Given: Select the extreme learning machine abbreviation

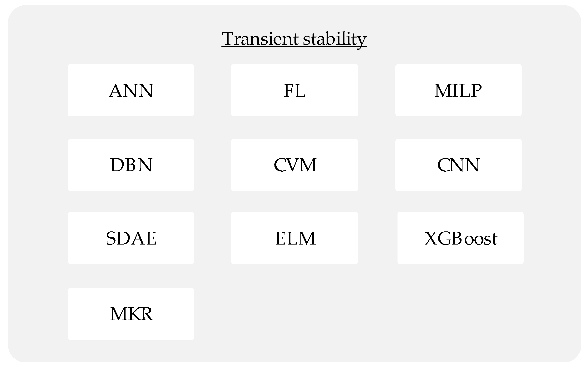Looking at the screenshot, I should pyautogui.click(x=294, y=238).
